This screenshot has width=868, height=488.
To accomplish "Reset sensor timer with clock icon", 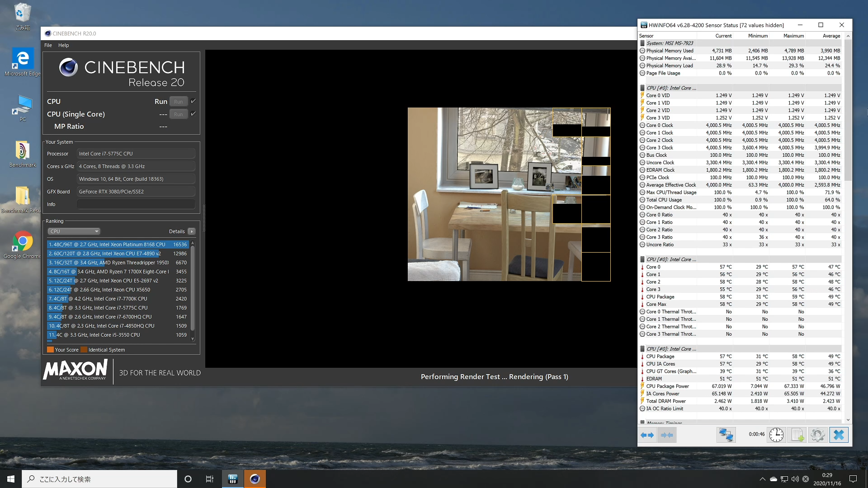I will click(x=776, y=435).
